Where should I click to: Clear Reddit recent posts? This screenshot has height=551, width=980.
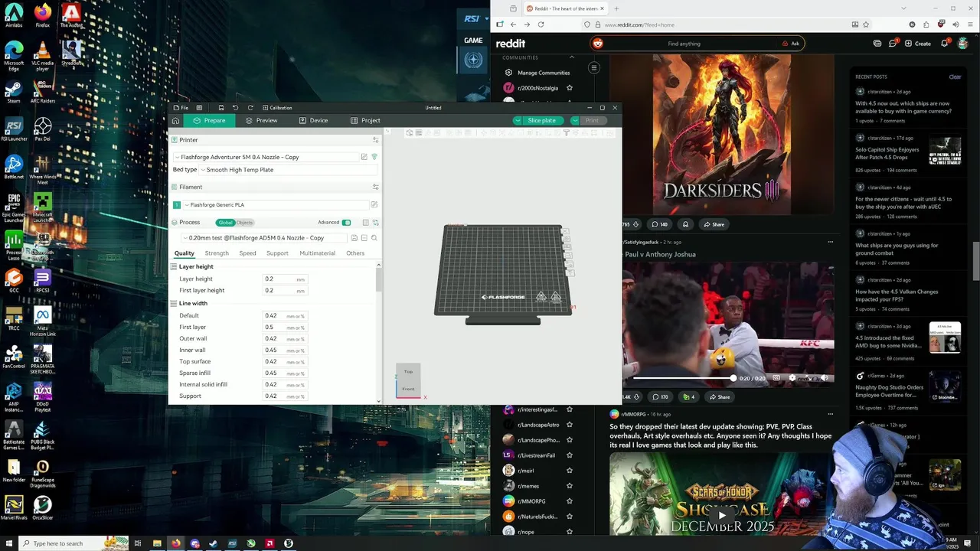[955, 77]
